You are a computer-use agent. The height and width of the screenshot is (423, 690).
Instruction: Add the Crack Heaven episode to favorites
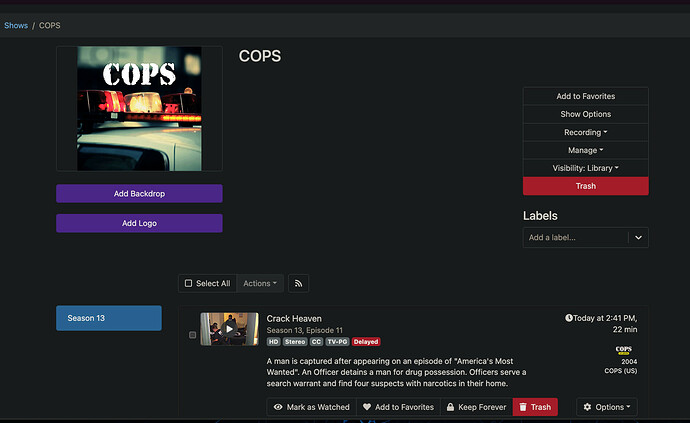click(398, 407)
